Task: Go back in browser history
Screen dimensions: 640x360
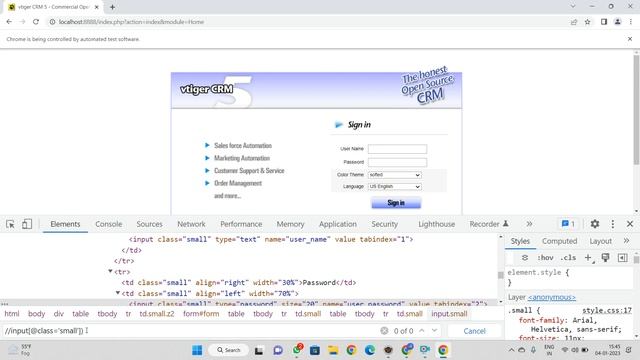Action: click(9, 22)
